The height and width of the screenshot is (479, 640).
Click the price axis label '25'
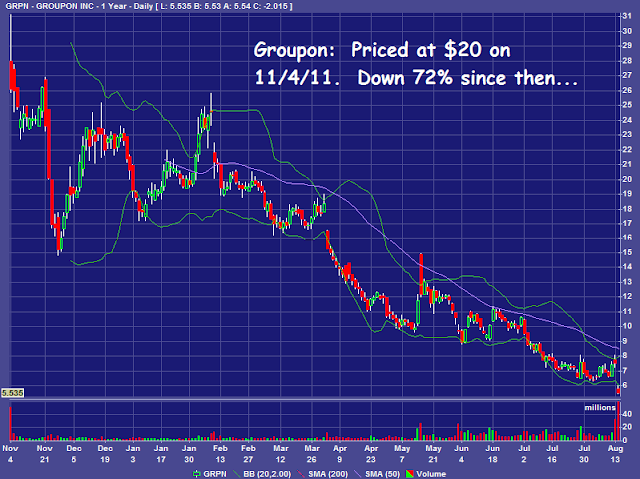(627, 104)
